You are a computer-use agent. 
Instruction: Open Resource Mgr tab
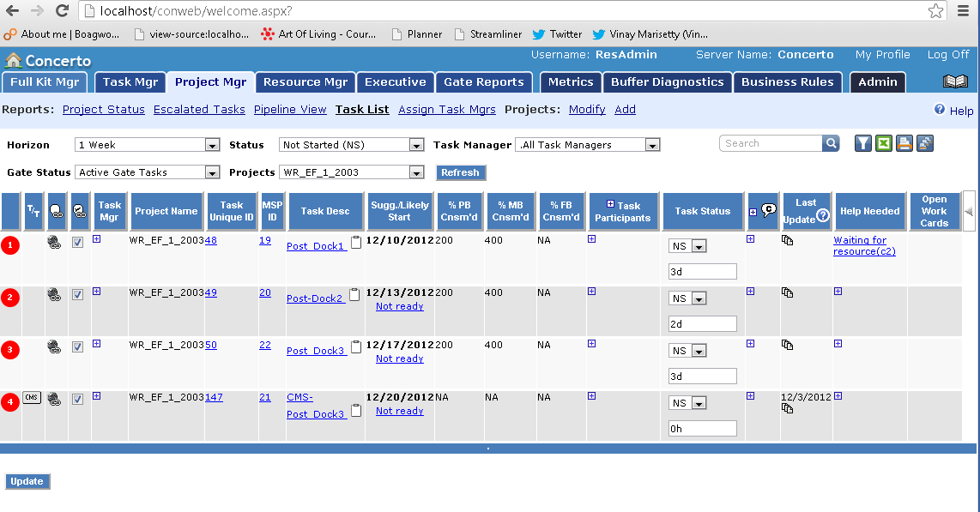tap(305, 81)
